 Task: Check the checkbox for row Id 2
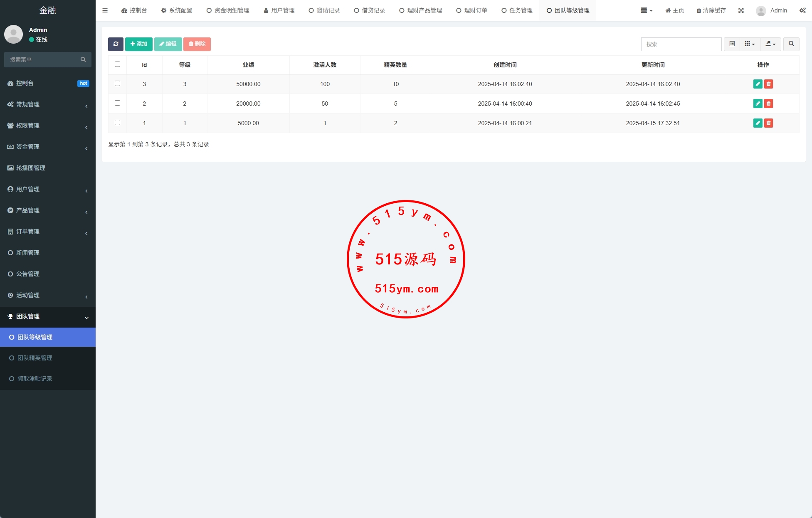click(x=117, y=103)
